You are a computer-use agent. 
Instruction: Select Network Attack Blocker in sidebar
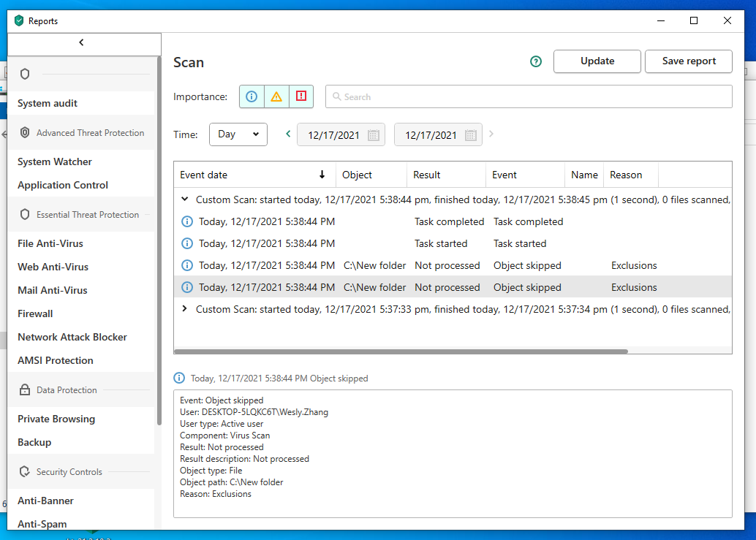coord(72,337)
